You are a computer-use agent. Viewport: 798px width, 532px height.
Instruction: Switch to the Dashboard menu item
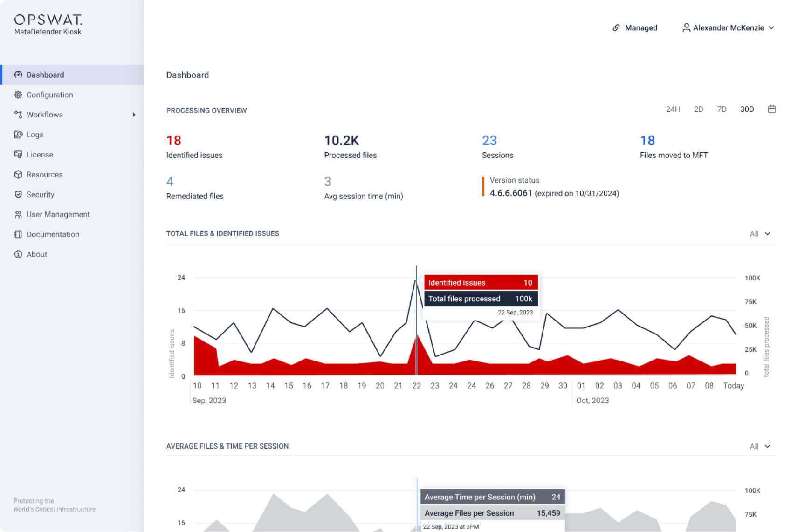45,75
